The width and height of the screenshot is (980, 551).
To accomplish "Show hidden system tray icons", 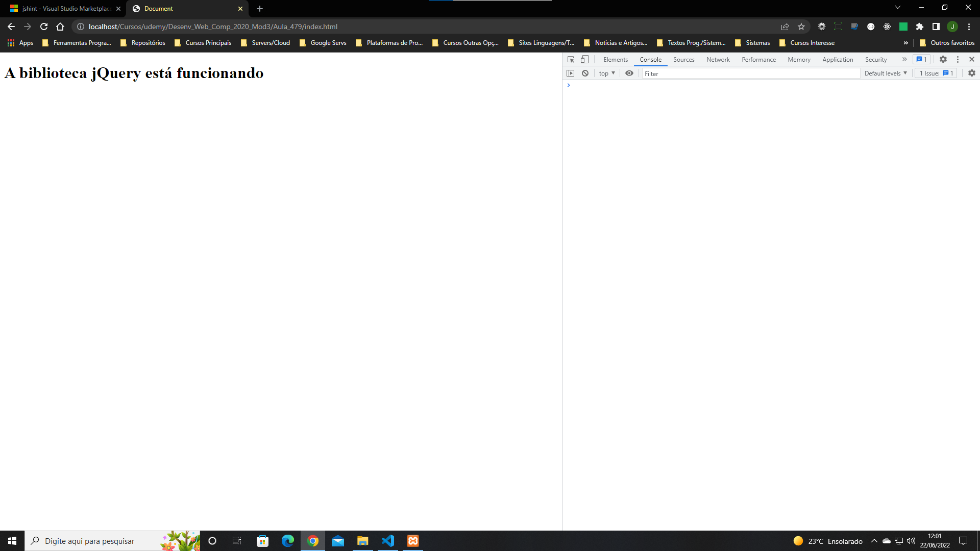I will (x=874, y=541).
